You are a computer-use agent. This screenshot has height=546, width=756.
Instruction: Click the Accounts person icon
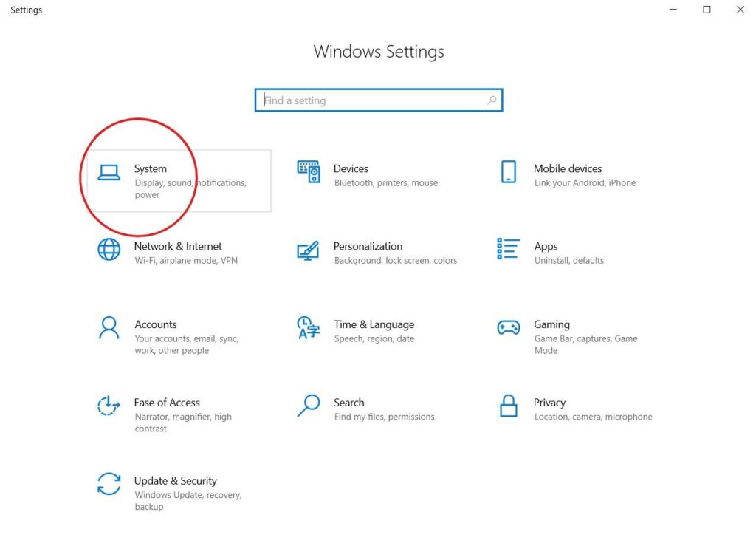tap(109, 328)
